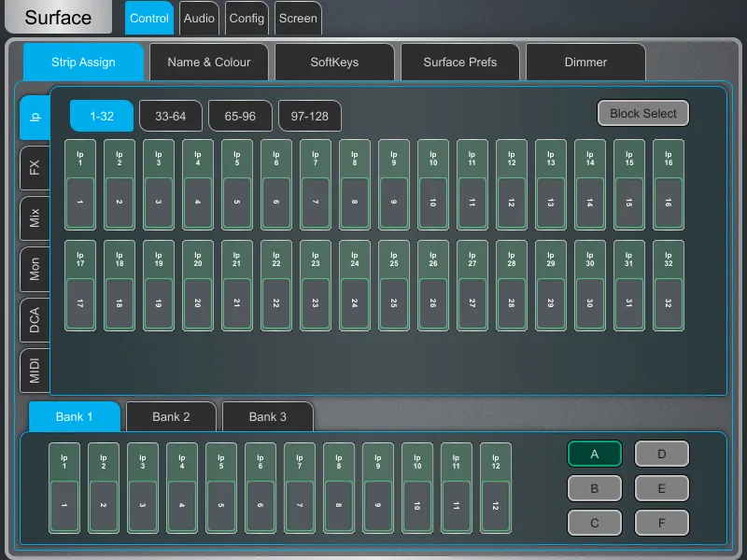This screenshot has height=560, width=747.
Task: Switch to the SoftKeys tab
Action: tap(334, 62)
